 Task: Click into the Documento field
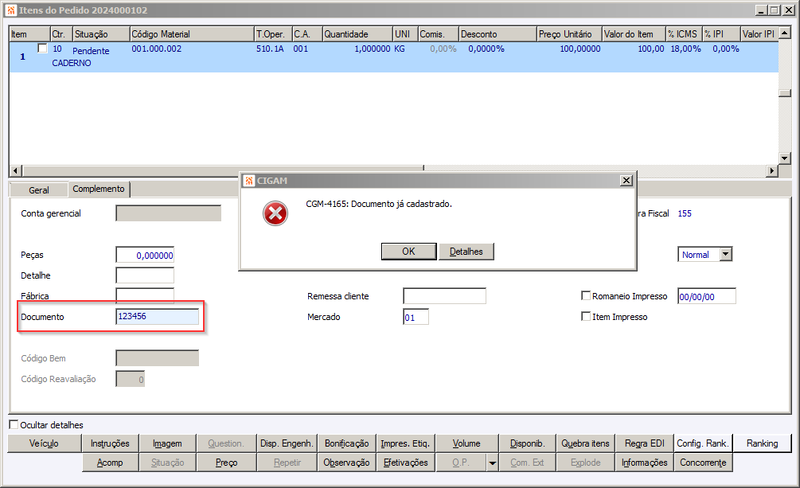157,316
